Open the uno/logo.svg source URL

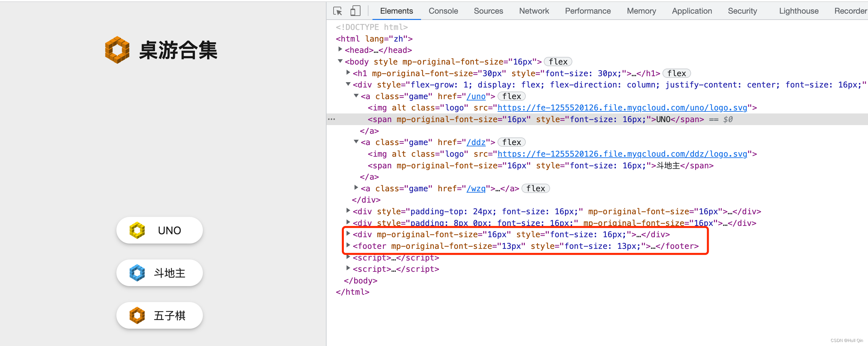pyautogui.click(x=622, y=108)
